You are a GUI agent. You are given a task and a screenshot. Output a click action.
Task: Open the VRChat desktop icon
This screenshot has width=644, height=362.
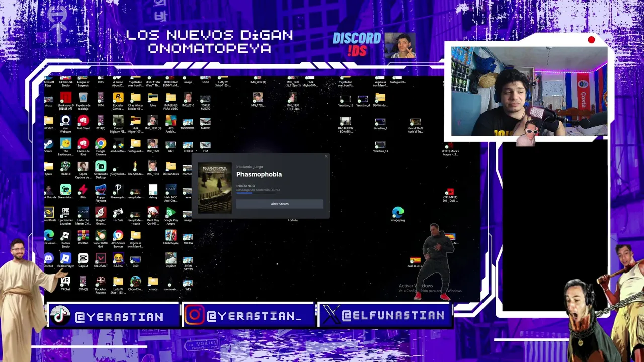[x=65, y=281]
